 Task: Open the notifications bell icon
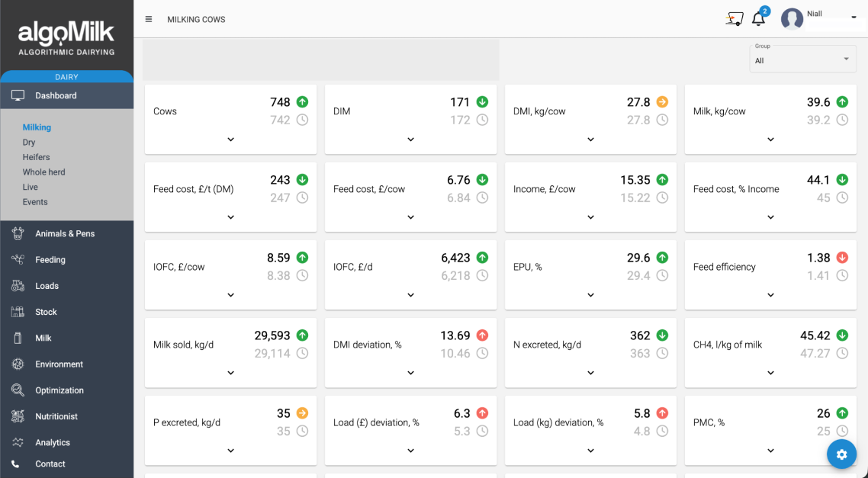pos(758,19)
